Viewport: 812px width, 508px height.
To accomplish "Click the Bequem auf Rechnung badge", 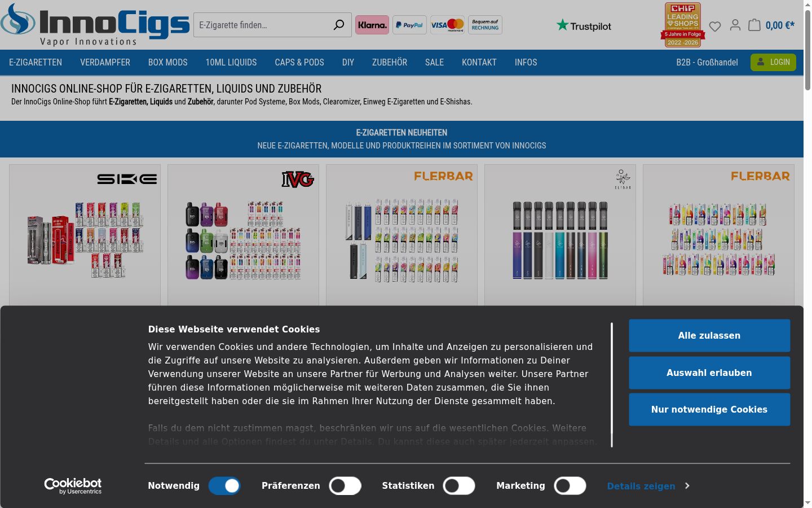I will coord(485,25).
